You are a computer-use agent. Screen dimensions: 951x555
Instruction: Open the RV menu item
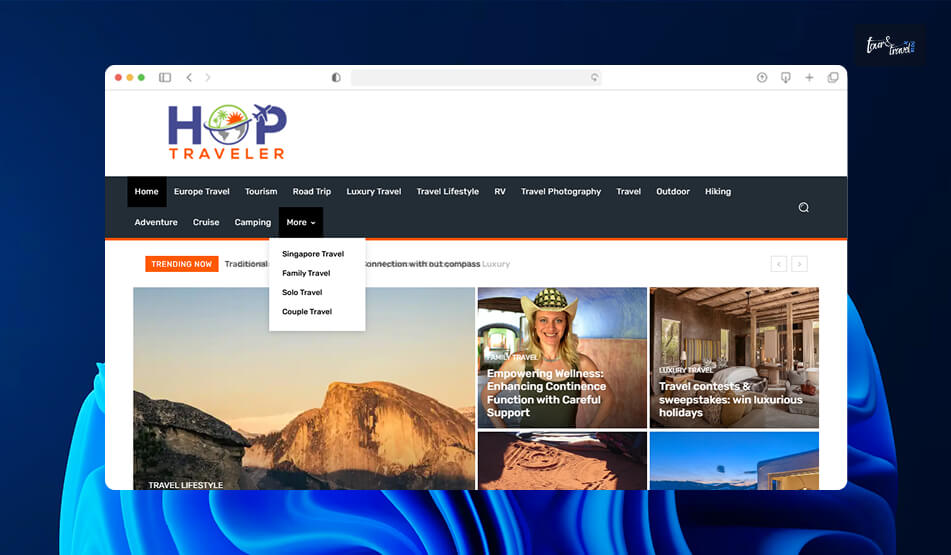tap(500, 192)
